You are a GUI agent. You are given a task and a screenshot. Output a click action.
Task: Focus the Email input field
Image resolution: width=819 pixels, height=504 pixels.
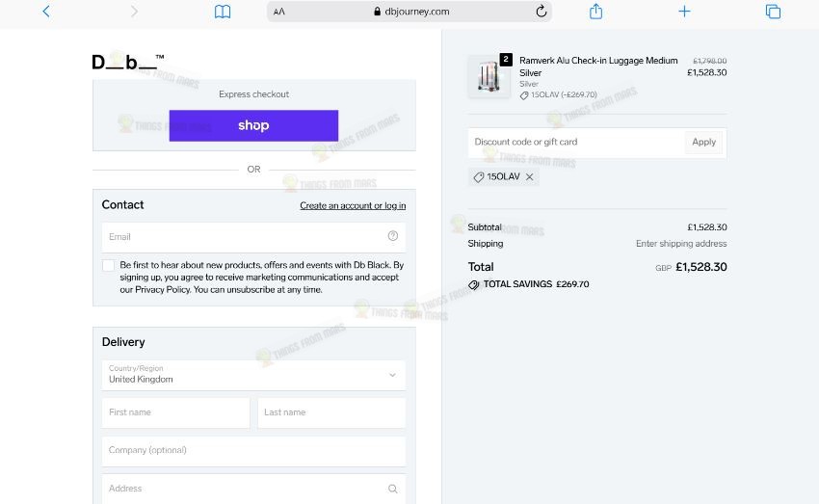click(x=253, y=237)
